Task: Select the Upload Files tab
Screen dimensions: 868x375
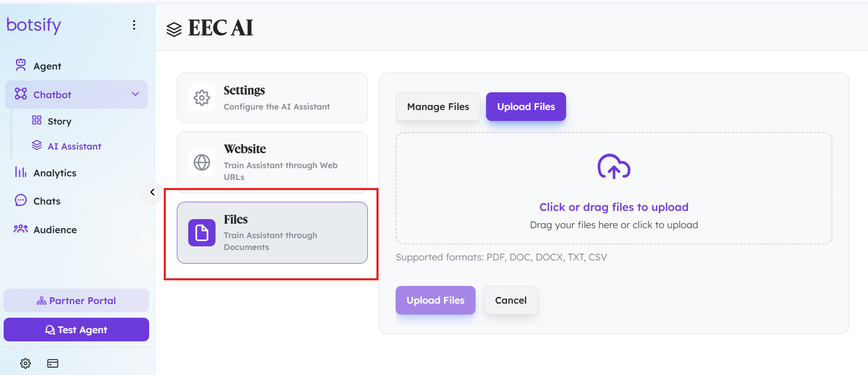Action: (526, 107)
